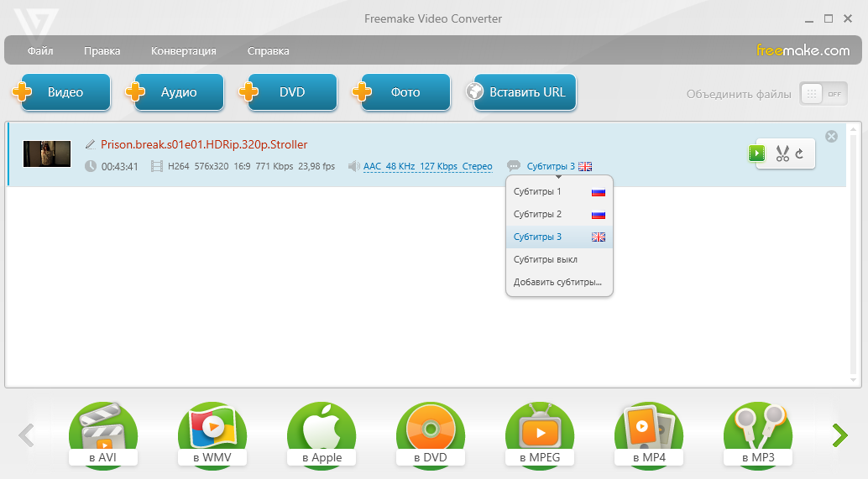
Task: Play the video with green preview button
Action: (x=757, y=154)
